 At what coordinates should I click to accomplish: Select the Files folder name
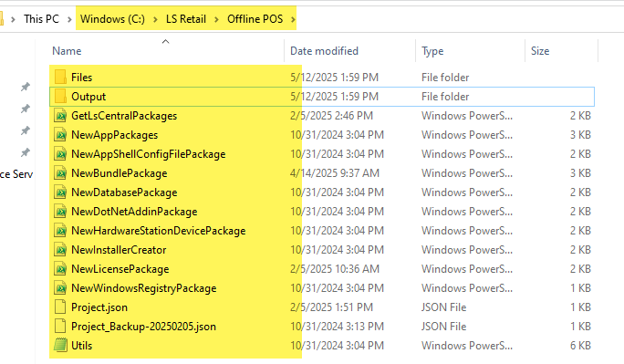click(x=81, y=78)
